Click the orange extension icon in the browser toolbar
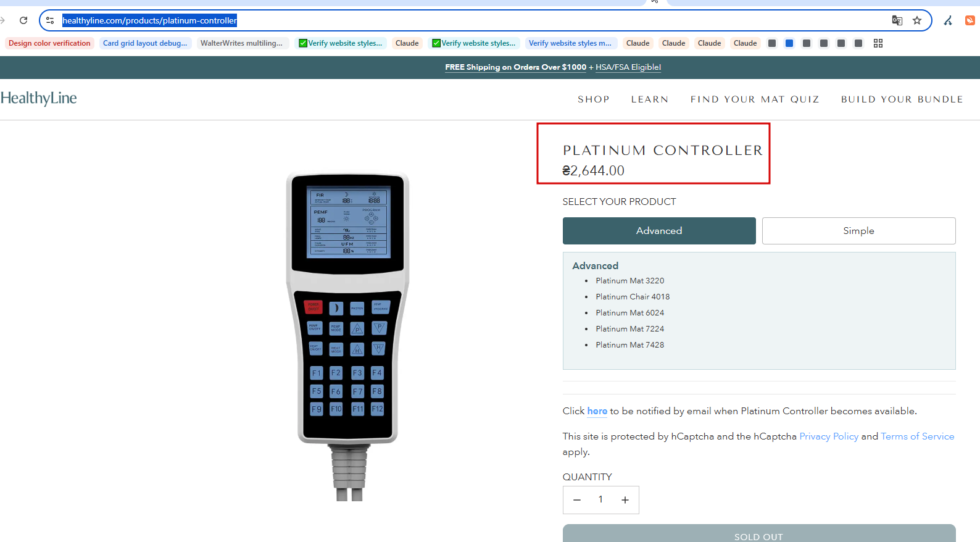 click(970, 20)
